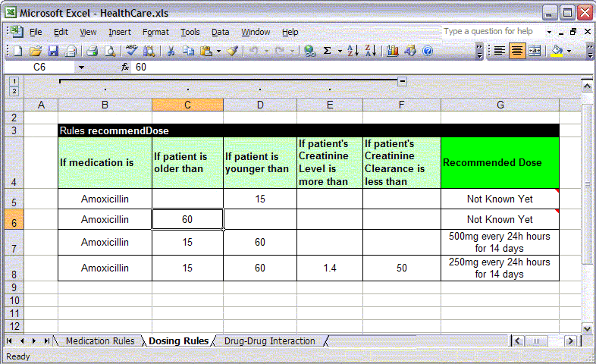596x364 pixels.
Task: Click the horizontal scrollbar right arrow
Action: [570, 340]
